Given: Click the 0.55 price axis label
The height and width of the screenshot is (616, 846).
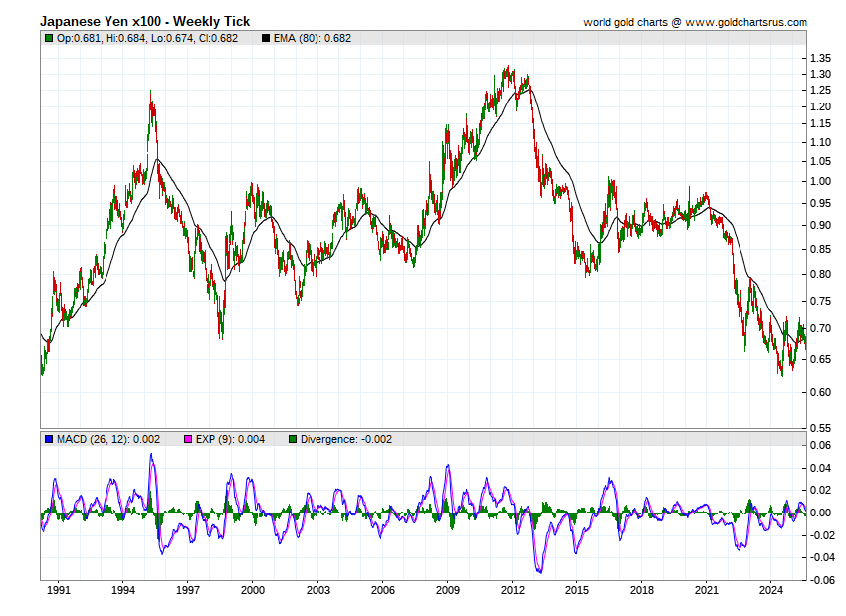Looking at the screenshot, I should click(820, 428).
